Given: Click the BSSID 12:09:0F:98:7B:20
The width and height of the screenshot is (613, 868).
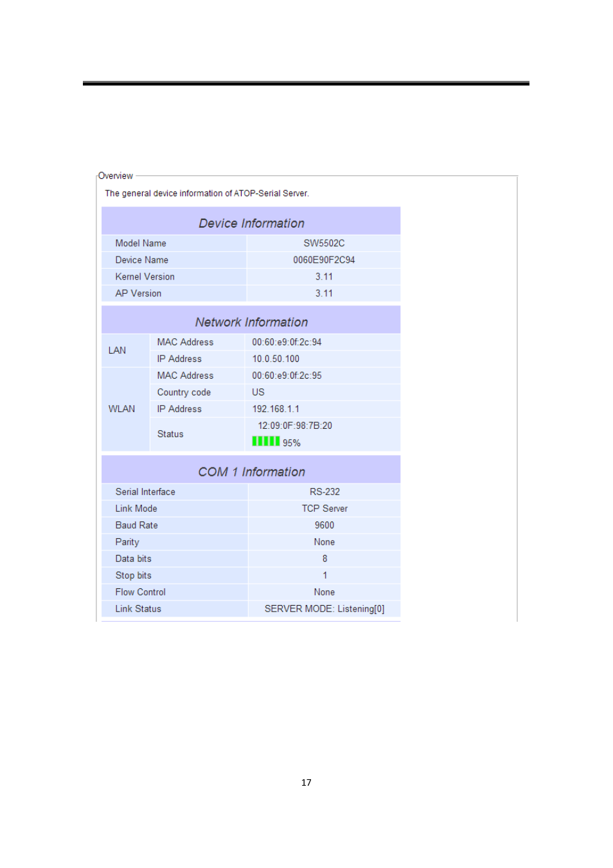Looking at the screenshot, I should coord(295,426).
